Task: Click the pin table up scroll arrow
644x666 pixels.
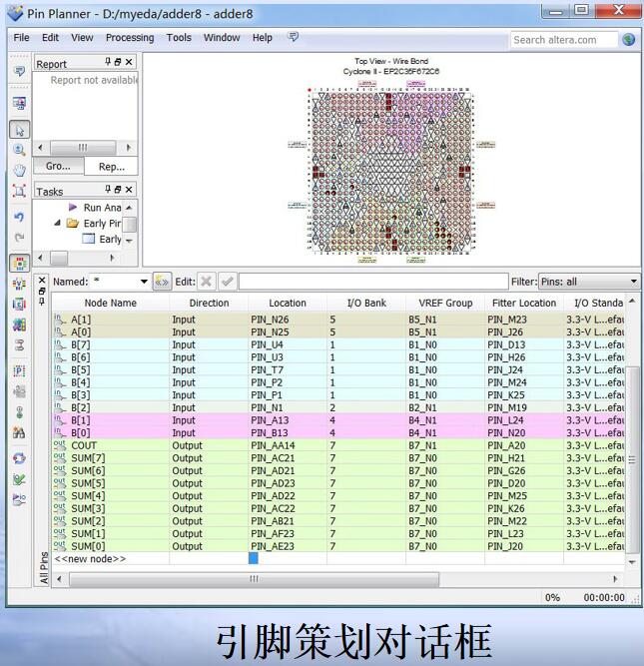Action: [x=633, y=301]
